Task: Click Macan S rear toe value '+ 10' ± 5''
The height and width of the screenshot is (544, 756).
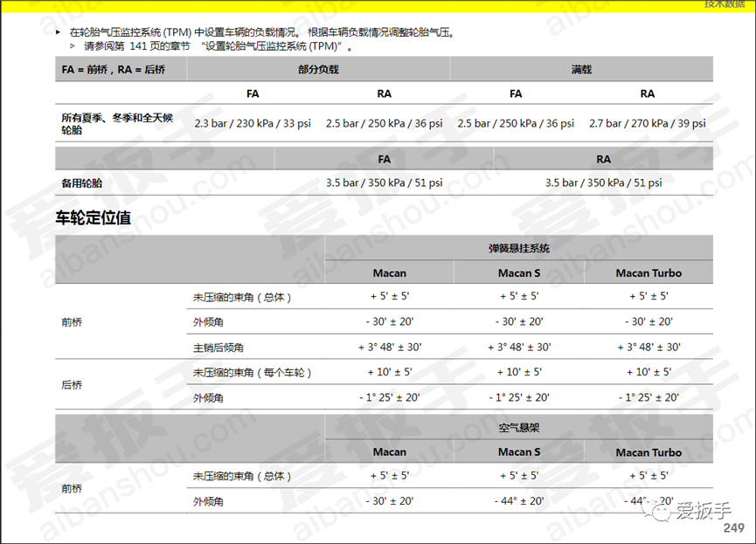Action: (x=519, y=372)
